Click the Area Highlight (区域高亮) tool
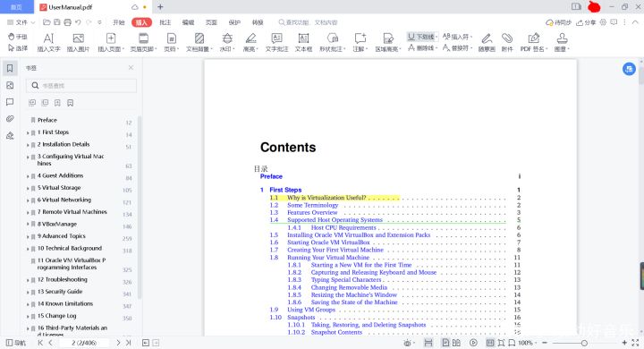 click(x=387, y=42)
